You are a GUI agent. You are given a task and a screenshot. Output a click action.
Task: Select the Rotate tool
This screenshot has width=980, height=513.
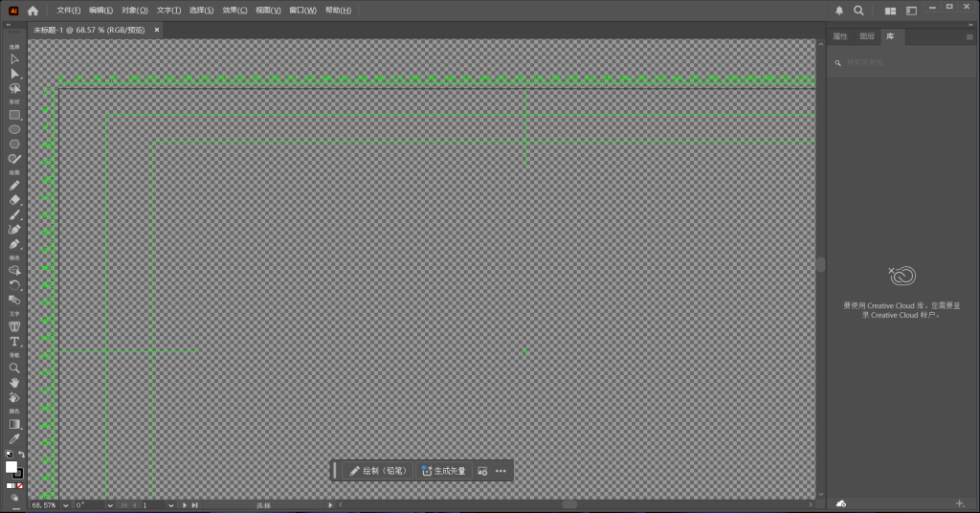pos(14,285)
